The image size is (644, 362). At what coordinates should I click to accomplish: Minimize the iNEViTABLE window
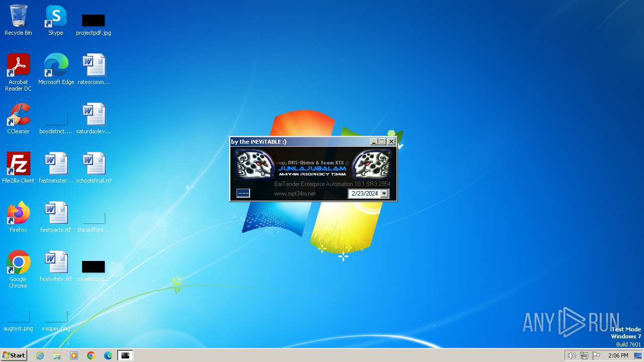374,142
